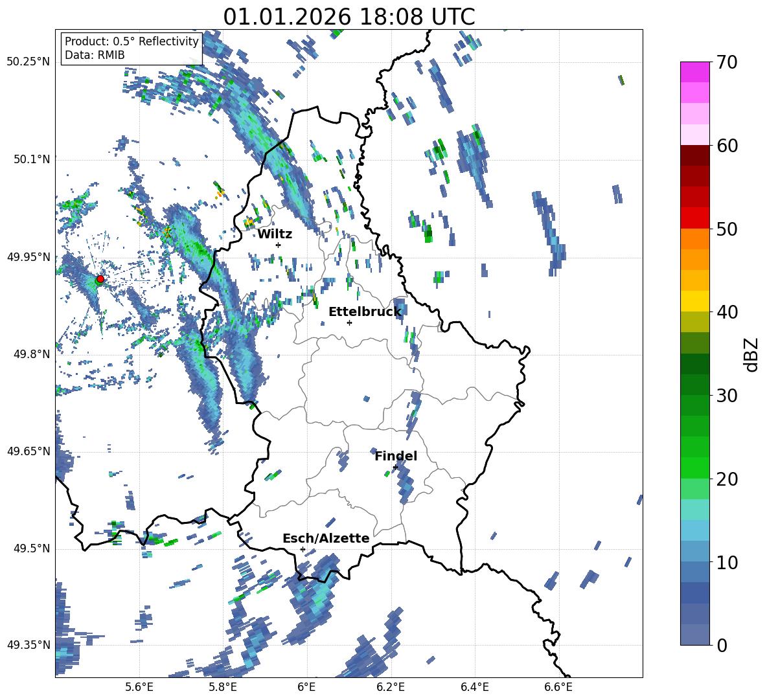This screenshot has height=700, width=767.
Task: Click the bright red colorbar segment above 50
Action: [x=694, y=218]
